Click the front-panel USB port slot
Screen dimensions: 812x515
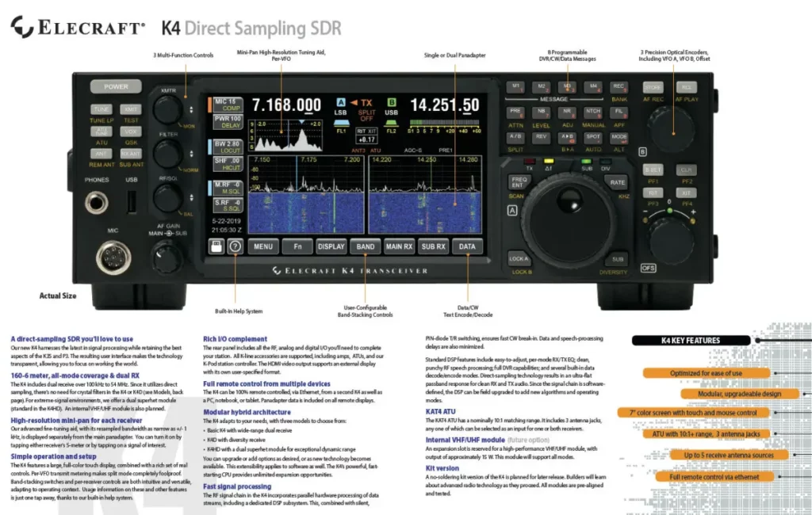(132, 202)
